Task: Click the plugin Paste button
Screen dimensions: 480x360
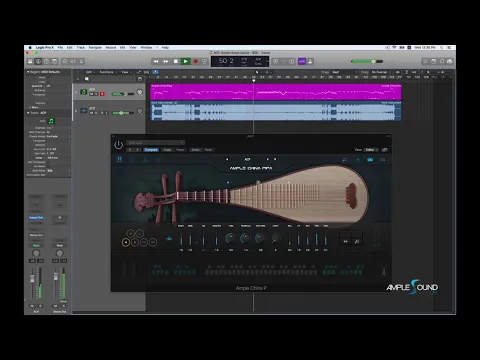Action: (180, 150)
